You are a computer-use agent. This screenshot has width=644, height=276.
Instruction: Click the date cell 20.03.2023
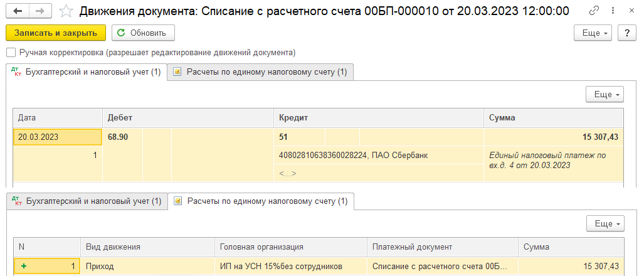(58, 137)
